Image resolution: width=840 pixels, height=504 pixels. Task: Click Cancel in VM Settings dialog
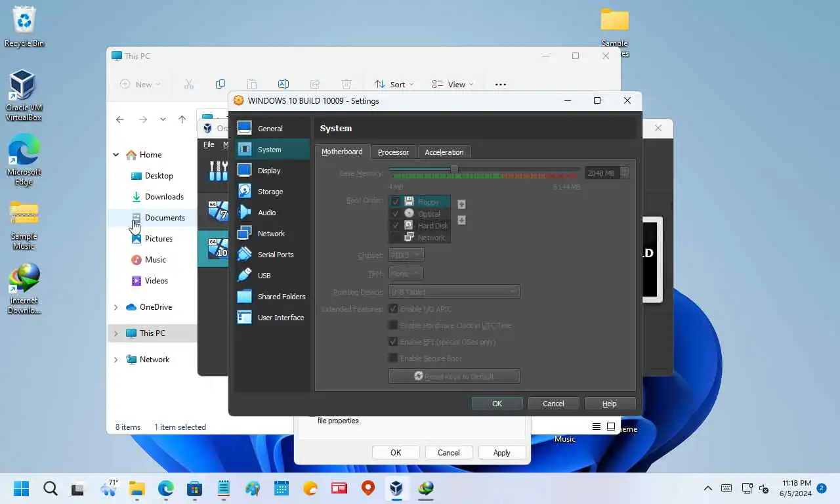click(x=553, y=404)
